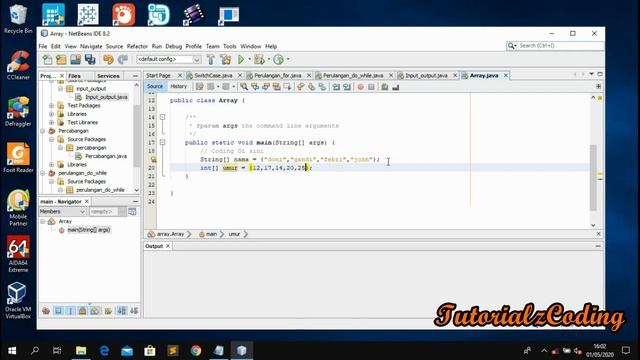The width and height of the screenshot is (640, 360).
Task: Click the Stop Macro Recording icon
Action: pyautogui.click(x=371, y=87)
